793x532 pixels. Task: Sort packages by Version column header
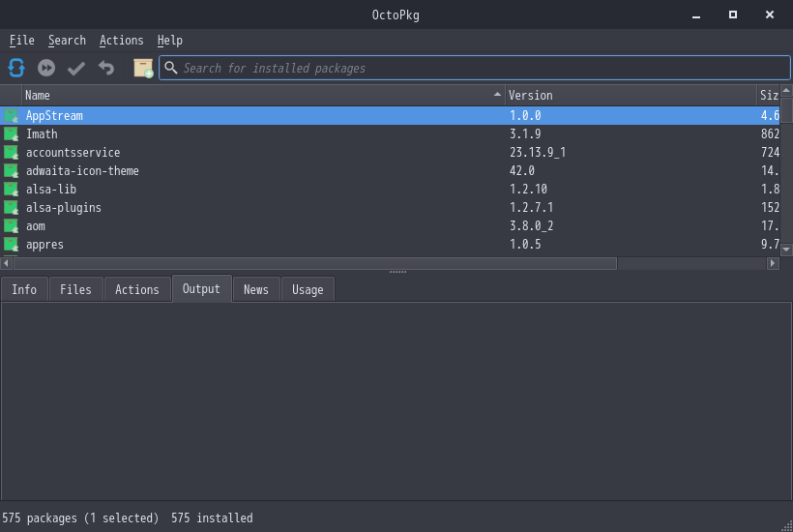point(631,96)
